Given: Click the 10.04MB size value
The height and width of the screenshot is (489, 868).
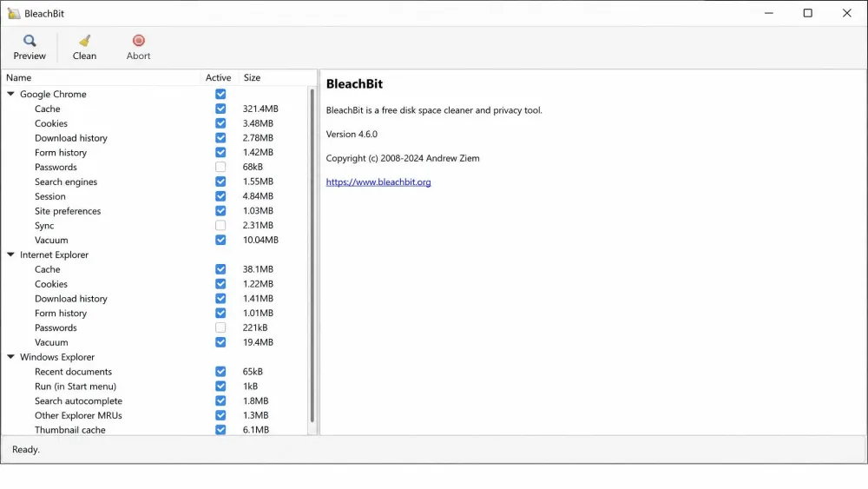Looking at the screenshot, I should point(260,240).
